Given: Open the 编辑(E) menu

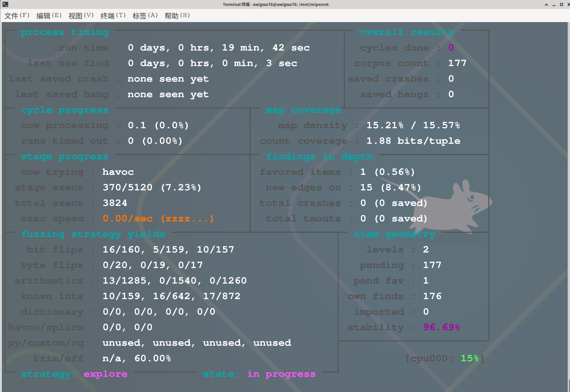Looking at the screenshot, I should pos(49,16).
